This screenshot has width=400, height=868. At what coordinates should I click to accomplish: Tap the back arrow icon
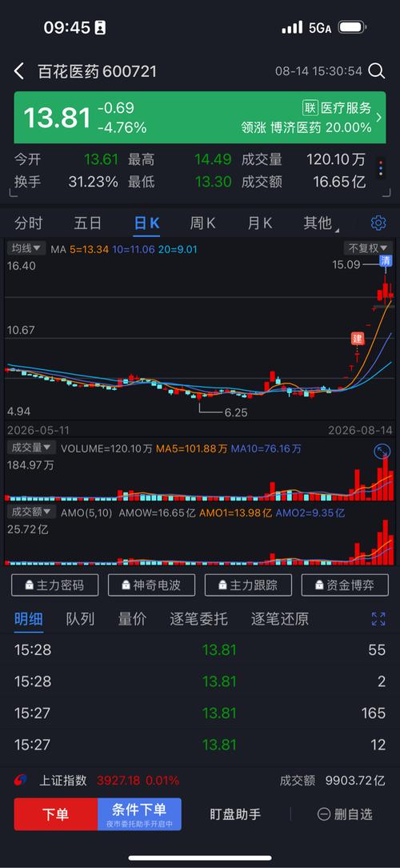19,71
